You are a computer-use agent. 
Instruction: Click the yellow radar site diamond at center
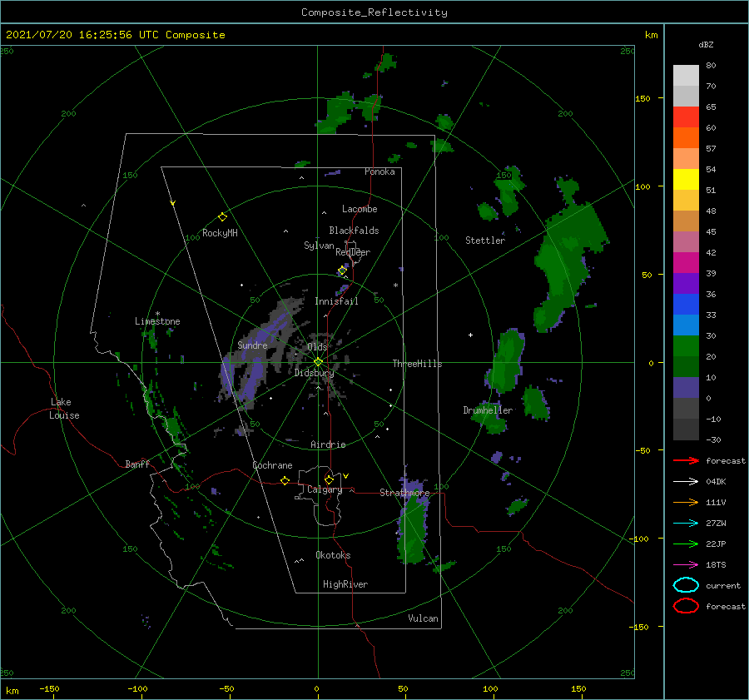[318, 362]
